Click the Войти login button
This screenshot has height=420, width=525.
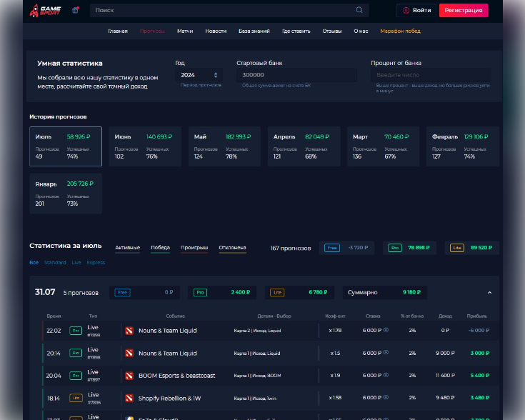pyautogui.click(x=416, y=10)
